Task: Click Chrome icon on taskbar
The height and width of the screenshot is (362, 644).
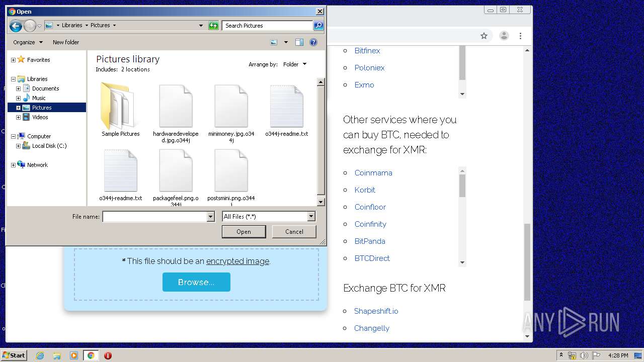Action: pyautogui.click(x=91, y=355)
